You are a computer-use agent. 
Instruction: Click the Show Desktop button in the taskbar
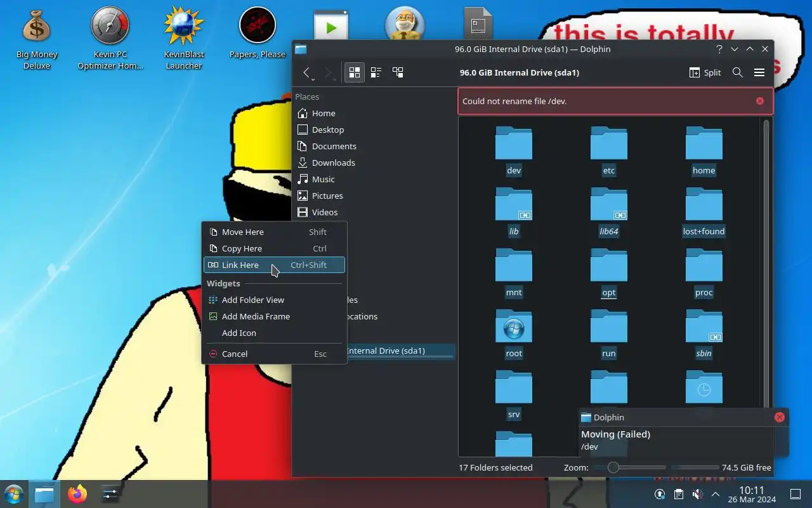pos(796,494)
